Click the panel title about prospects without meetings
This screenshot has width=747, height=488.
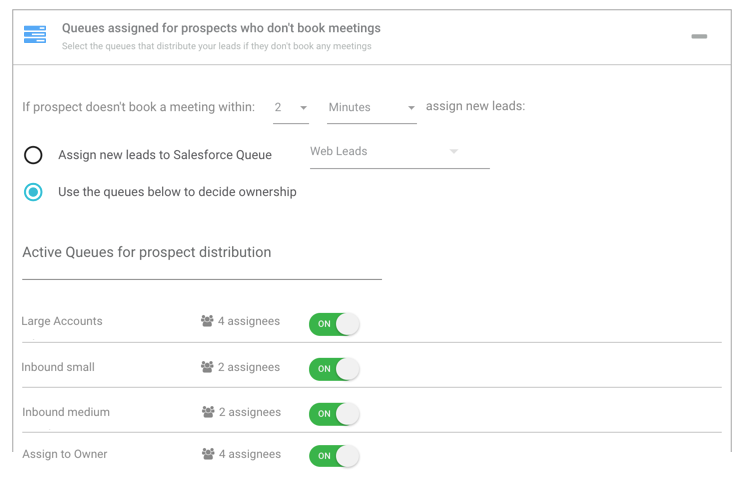click(x=221, y=28)
